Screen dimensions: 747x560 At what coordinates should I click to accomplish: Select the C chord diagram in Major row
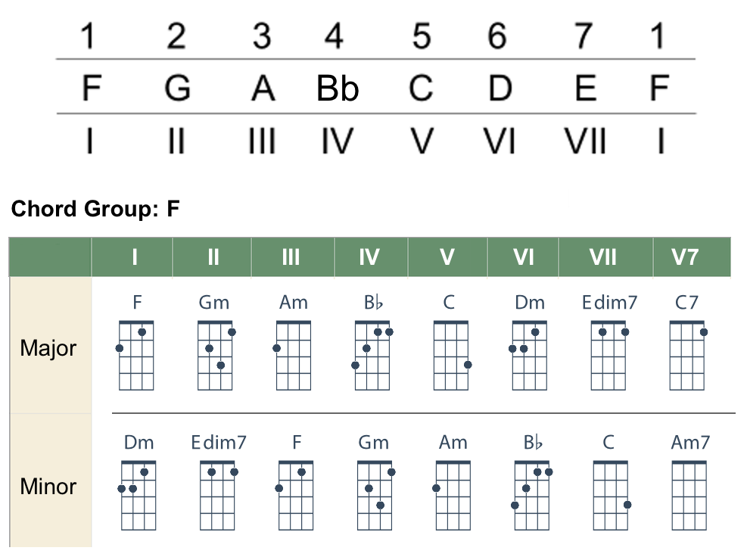(451, 355)
